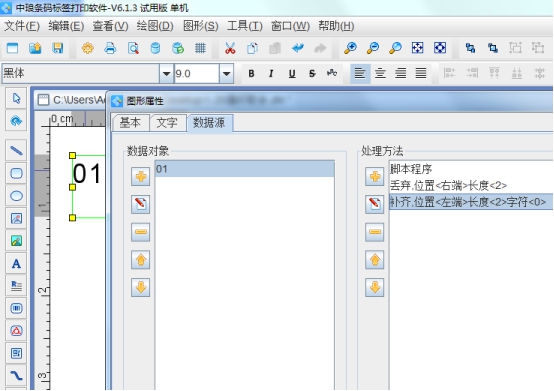Open the 文件(F) menu
Viewport: 554px width, 391px height.
(x=22, y=26)
